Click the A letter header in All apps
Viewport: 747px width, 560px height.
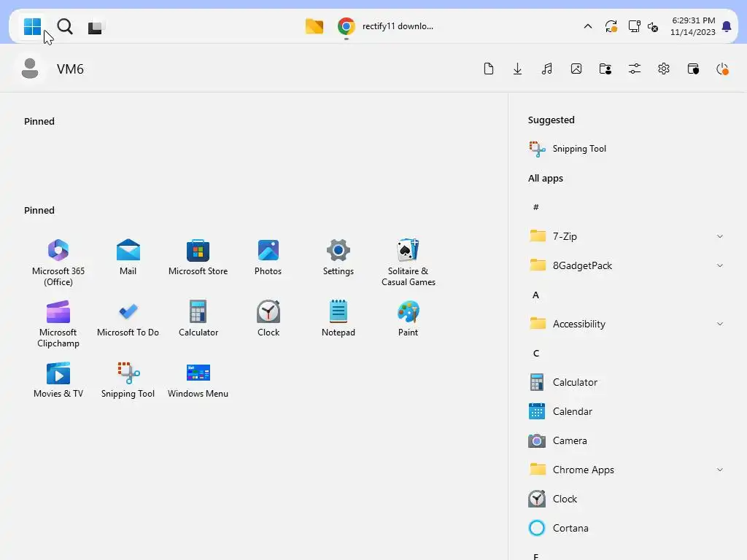coord(536,295)
